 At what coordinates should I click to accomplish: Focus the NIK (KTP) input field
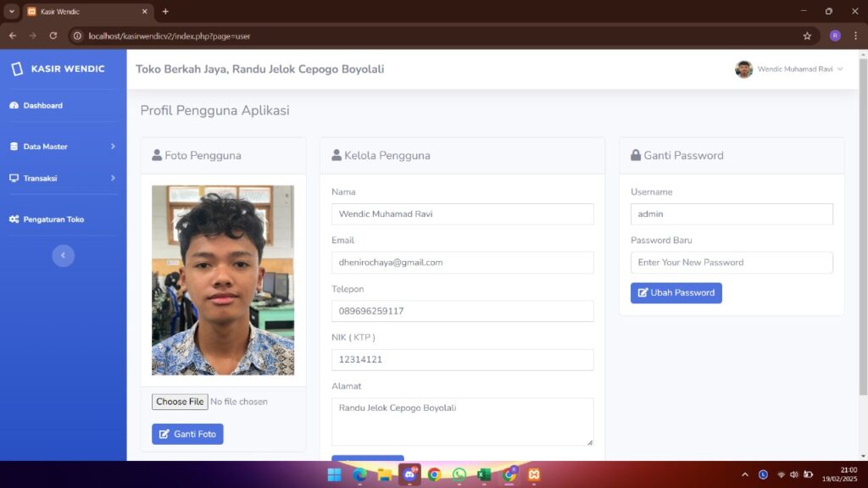click(x=462, y=359)
